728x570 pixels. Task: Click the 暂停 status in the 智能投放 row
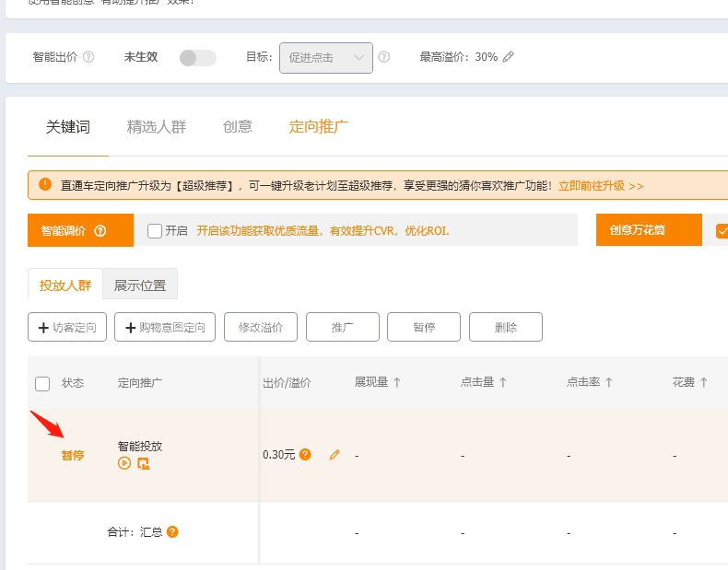click(x=73, y=455)
